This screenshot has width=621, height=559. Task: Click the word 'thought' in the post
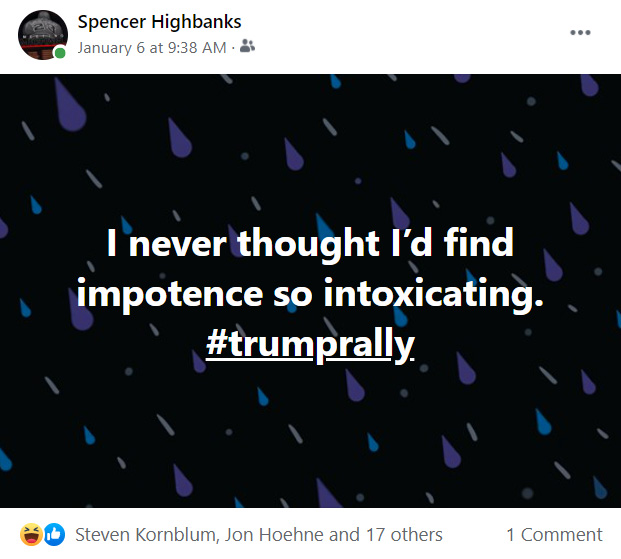(309, 244)
